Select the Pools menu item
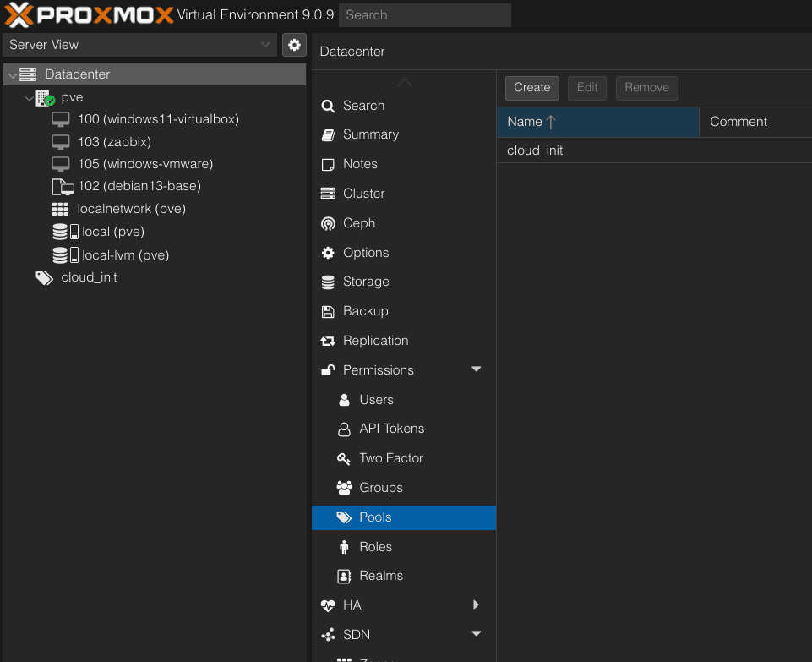 [404, 517]
